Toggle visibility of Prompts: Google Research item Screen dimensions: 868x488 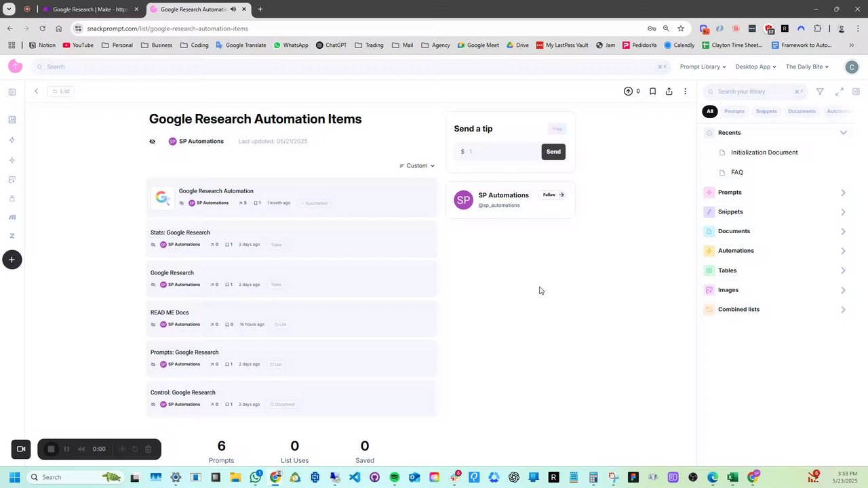click(153, 365)
